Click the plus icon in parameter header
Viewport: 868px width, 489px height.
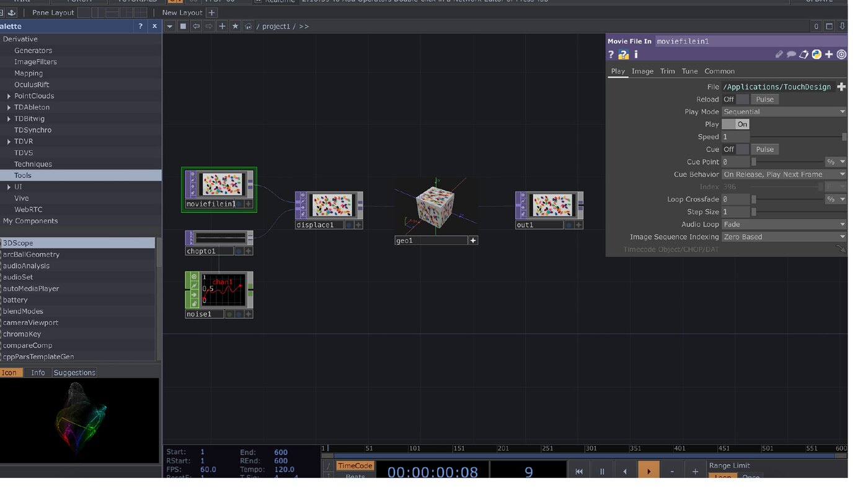[x=829, y=55]
